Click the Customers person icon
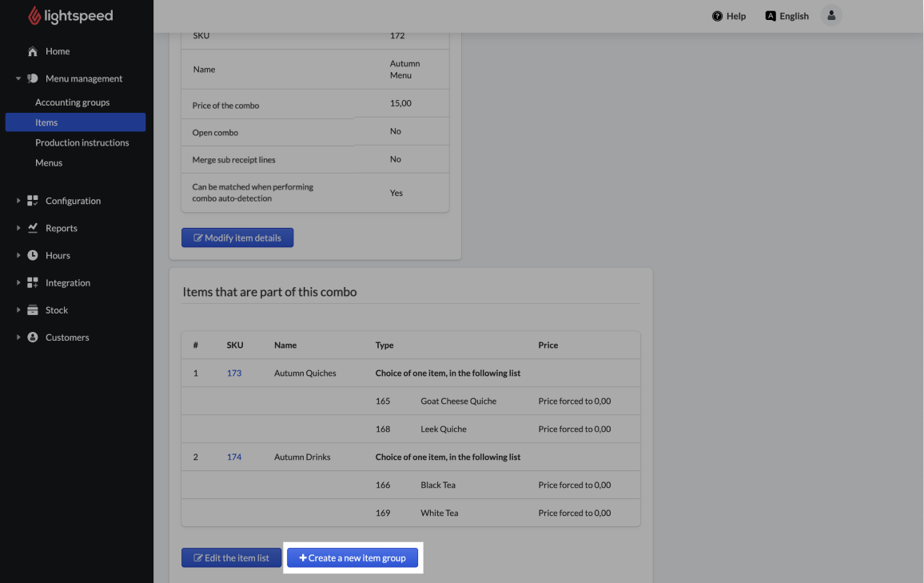This screenshot has height=583, width=924. [33, 337]
